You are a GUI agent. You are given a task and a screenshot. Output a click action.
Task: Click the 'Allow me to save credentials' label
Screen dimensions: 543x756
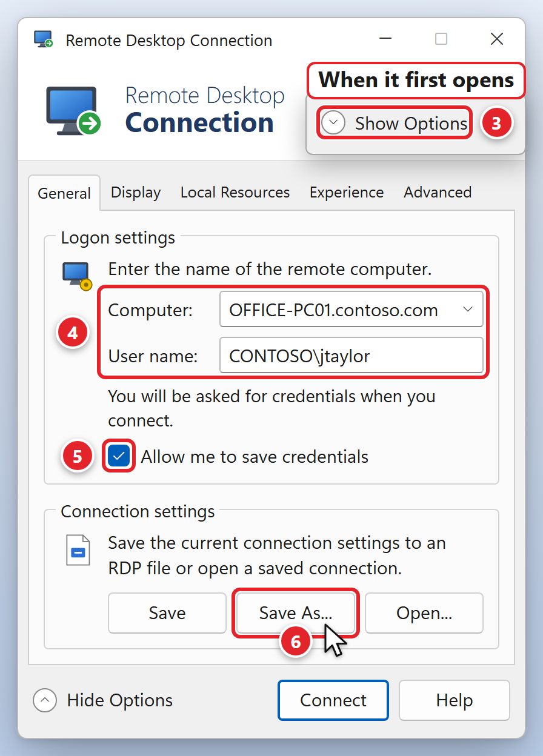pyautogui.click(x=255, y=456)
